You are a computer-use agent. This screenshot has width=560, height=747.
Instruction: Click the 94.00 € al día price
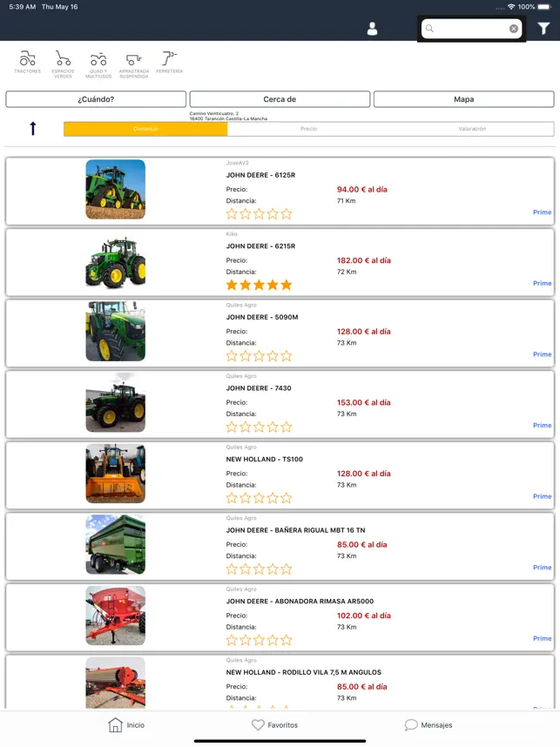pos(362,189)
